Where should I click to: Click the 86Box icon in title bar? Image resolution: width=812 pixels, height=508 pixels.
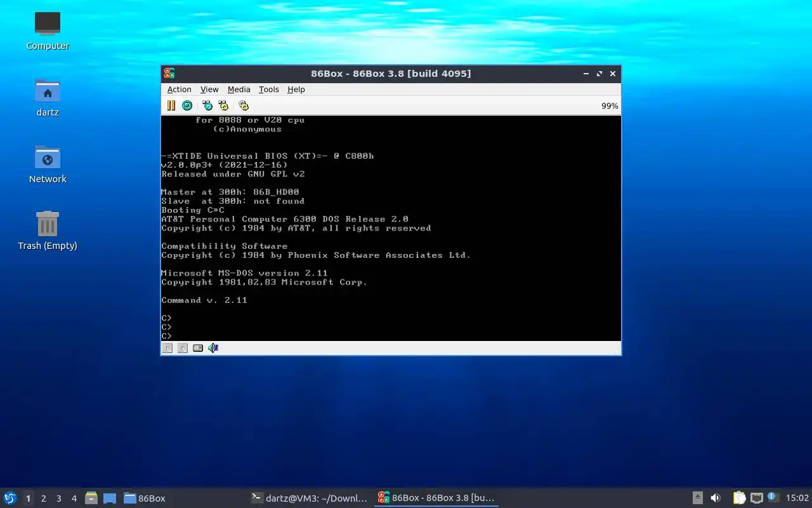click(169, 74)
